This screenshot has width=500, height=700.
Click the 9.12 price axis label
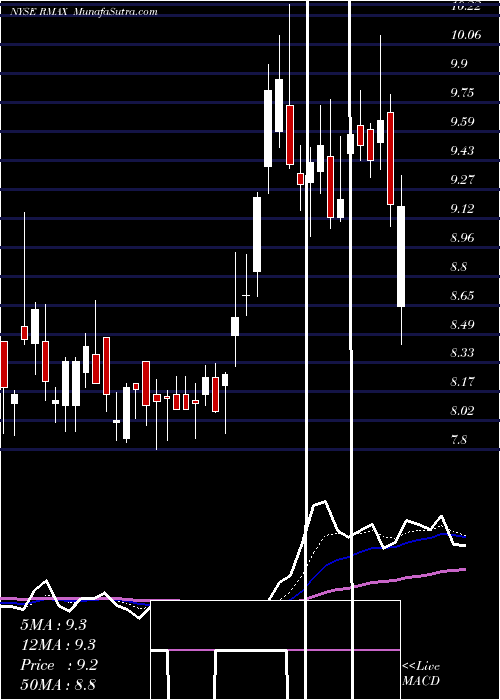[462, 208]
